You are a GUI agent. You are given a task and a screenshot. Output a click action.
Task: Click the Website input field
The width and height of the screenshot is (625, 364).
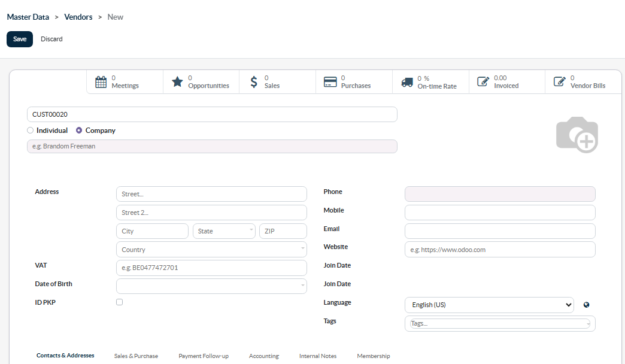(x=500, y=250)
